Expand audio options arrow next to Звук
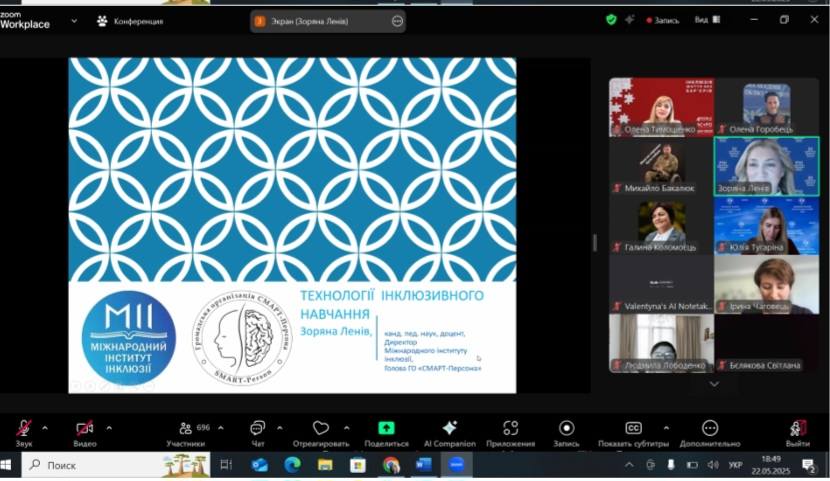Image resolution: width=830 pixels, height=481 pixels. [x=45, y=427]
